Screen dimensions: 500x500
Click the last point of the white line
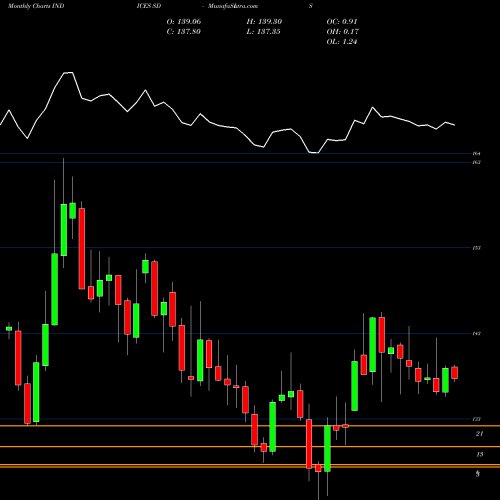(454, 125)
